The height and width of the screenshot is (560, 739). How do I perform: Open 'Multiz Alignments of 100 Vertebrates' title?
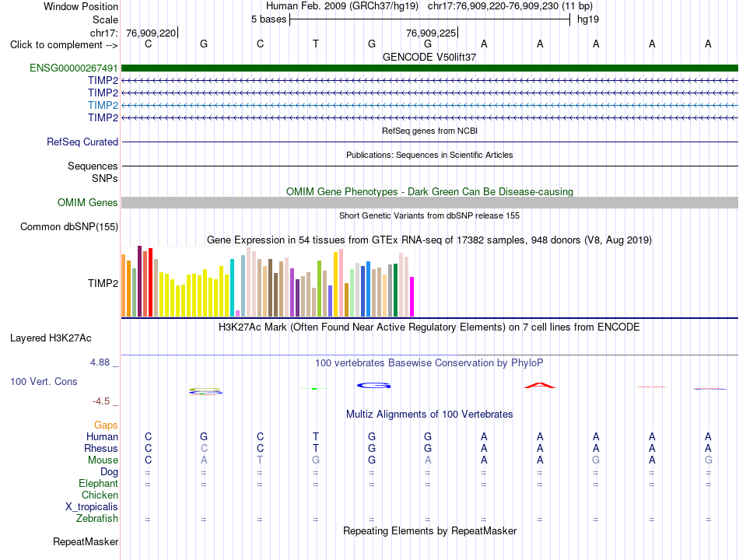coord(429,415)
